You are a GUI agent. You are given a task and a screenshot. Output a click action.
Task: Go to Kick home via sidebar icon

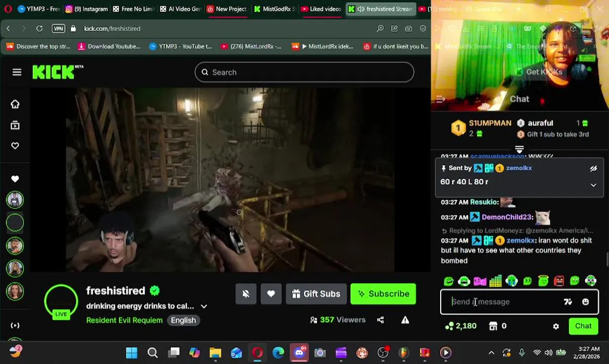pos(15,104)
